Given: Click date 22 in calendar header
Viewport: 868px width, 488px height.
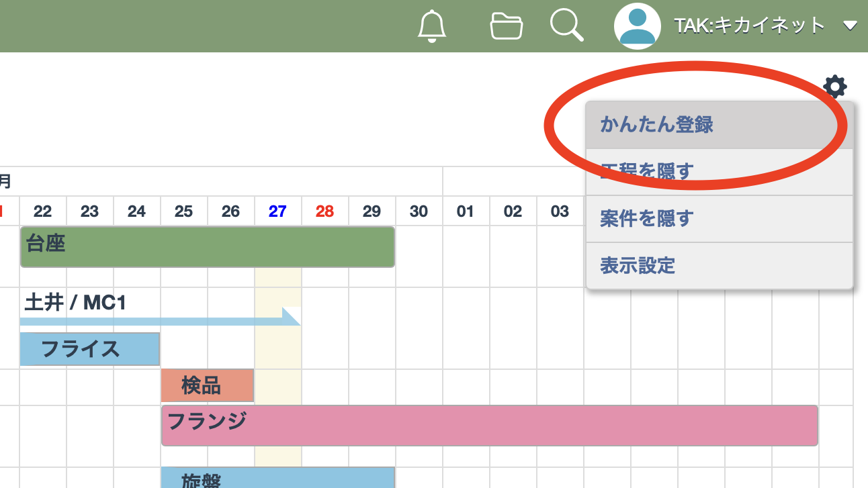Looking at the screenshot, I should [x=42, y=211].
